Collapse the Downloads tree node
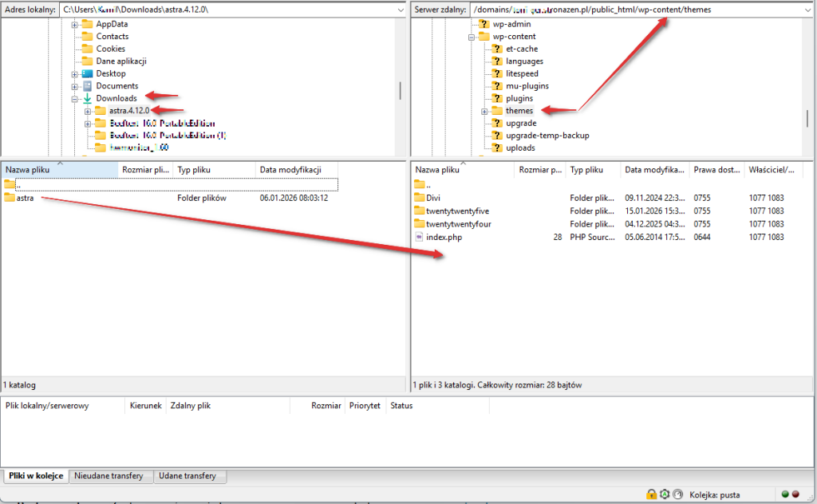The width and height of the screenshot is (817, 504). (x=75, y=99)
